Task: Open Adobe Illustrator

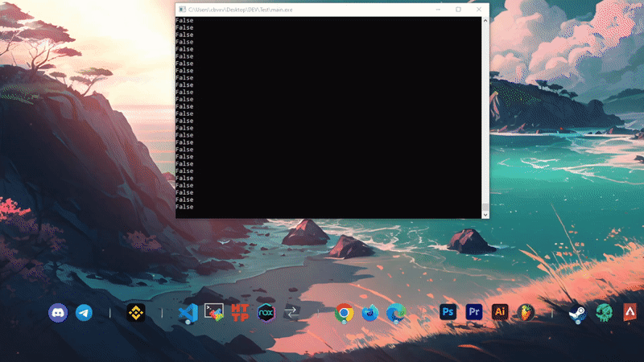Action: click(500, 312)
